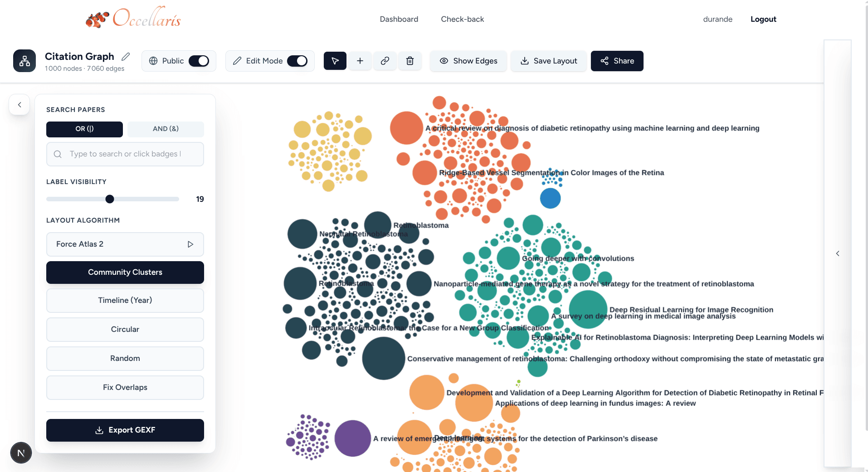Open the Dashboard nav item
868x472 pixels.
pyautogui.click(x=399, y=19)
